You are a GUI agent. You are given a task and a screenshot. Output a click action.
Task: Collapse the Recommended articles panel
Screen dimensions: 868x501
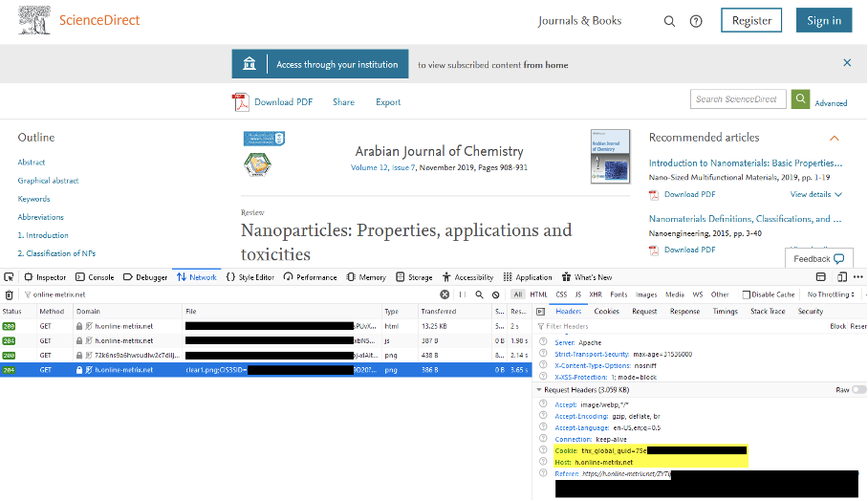click(835, 138)
